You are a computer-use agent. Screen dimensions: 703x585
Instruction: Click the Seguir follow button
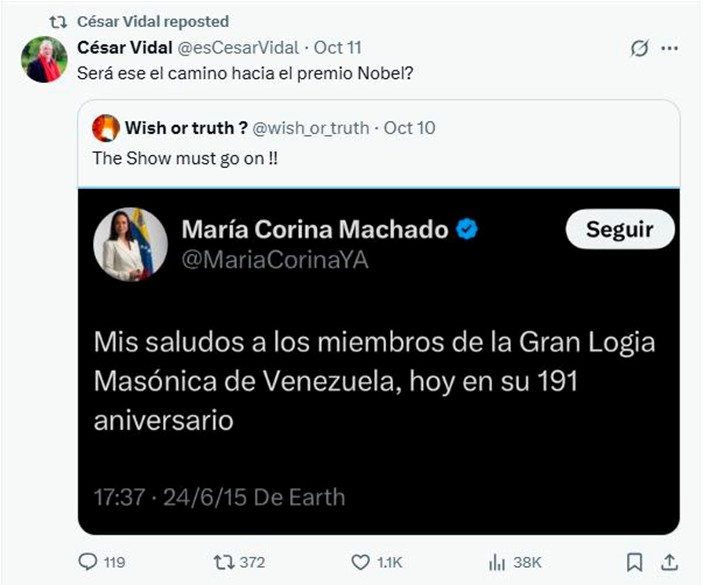coord(619,229)
